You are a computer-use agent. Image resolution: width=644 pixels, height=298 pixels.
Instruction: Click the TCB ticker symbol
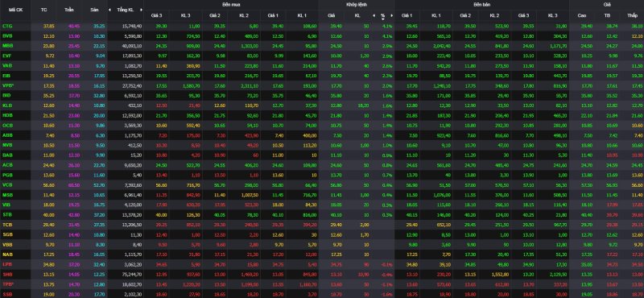7,225
